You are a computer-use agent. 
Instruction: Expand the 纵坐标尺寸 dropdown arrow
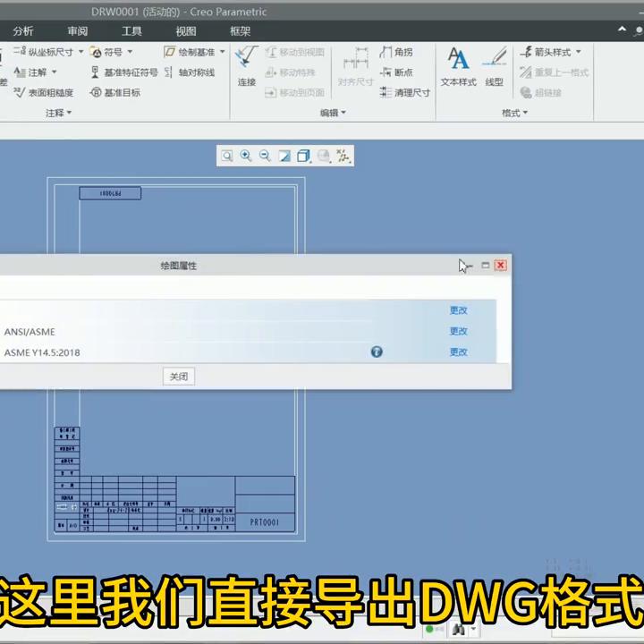point(80,52)
